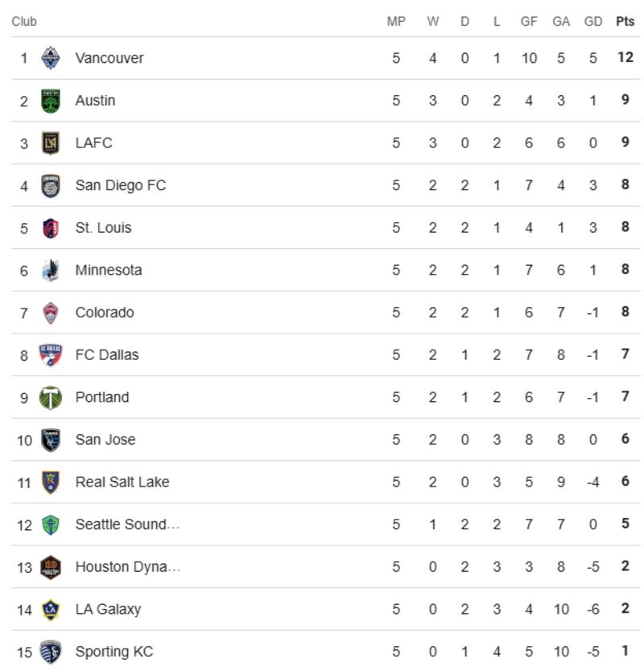Screen dimensions: 644x671
Task: Click the Austin FC club logo
Action: (51, 101)
